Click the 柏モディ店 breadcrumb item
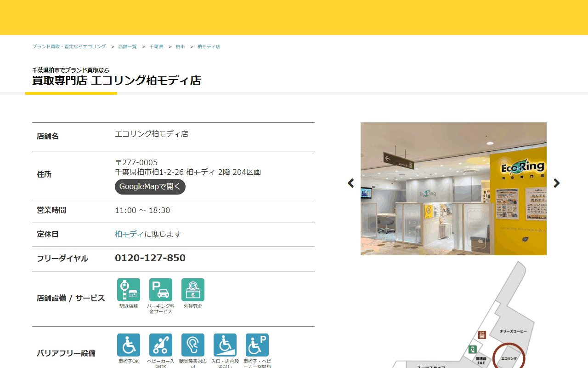588x368 pixels. (x=209, y=47)
